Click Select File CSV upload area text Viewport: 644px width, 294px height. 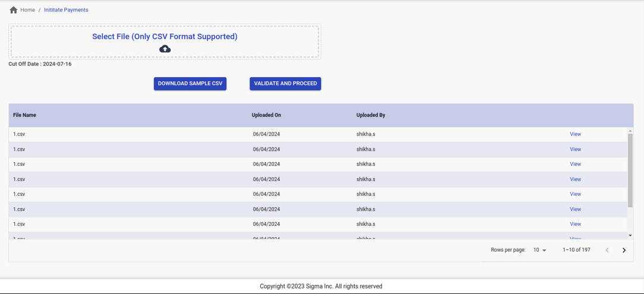165,37
